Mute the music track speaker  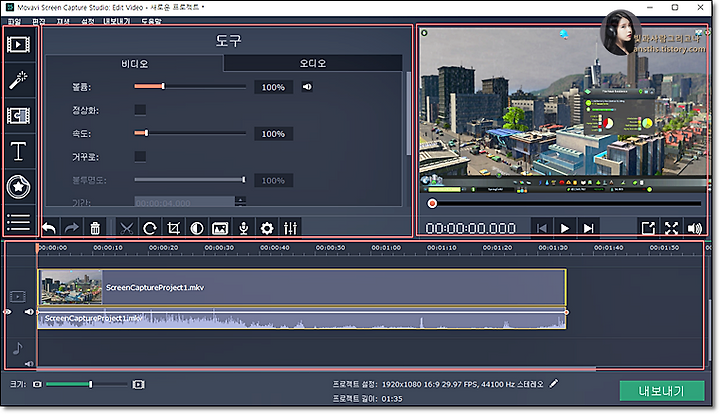point(29,364)
